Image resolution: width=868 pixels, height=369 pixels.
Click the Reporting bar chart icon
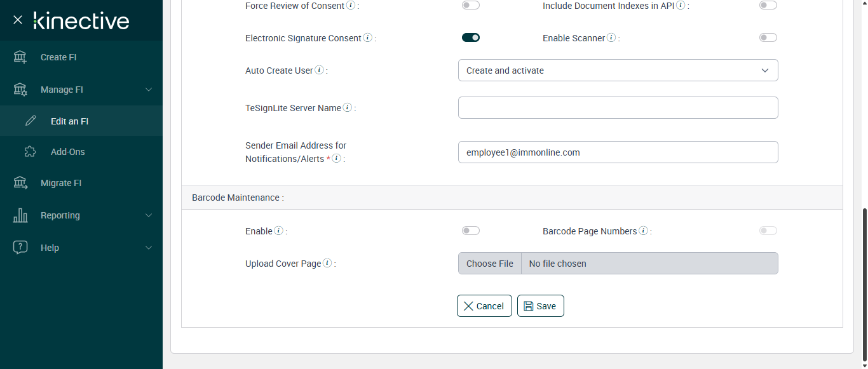tap(20, 215)
